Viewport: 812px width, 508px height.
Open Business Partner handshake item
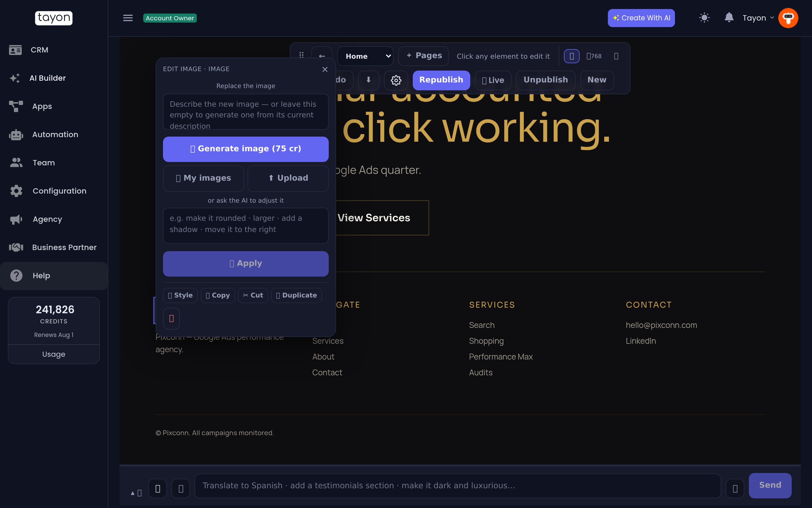16,247
